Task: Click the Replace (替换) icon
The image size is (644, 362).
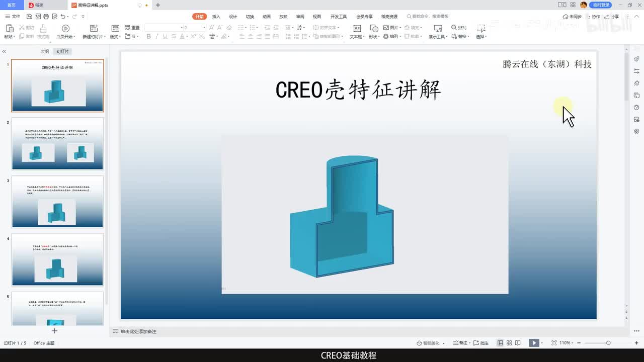Action: [x=454, y=37]
